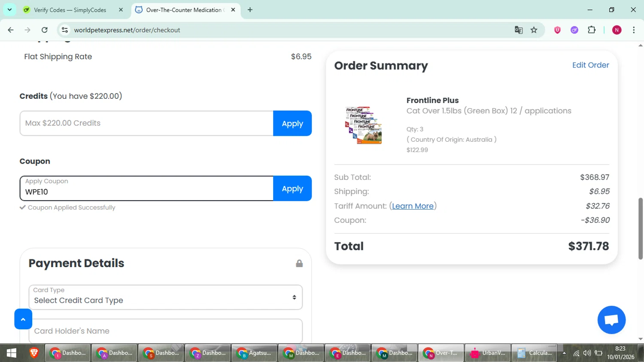Click the Edit Order link

coord(590,65)
